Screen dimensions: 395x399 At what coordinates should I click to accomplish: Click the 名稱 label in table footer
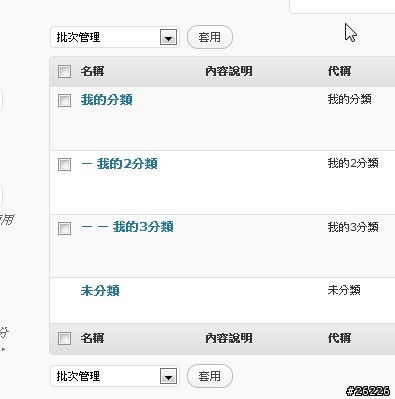click(x=92, y=338)
